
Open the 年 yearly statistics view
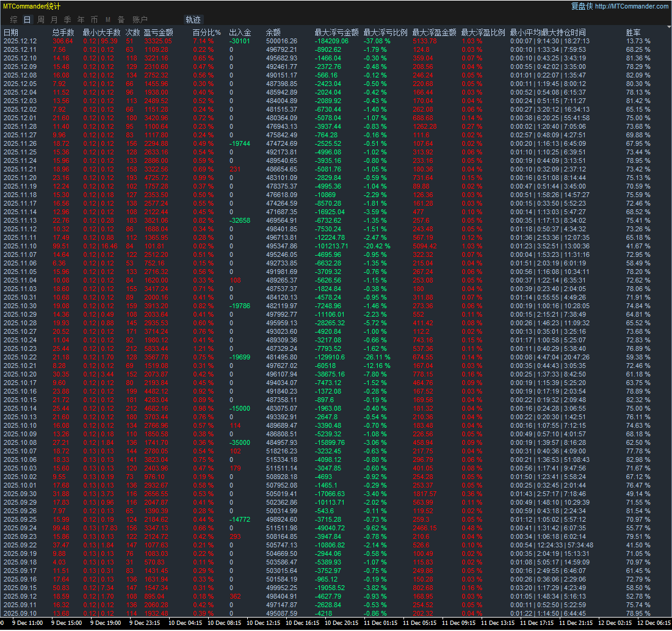tap(81, 20)
